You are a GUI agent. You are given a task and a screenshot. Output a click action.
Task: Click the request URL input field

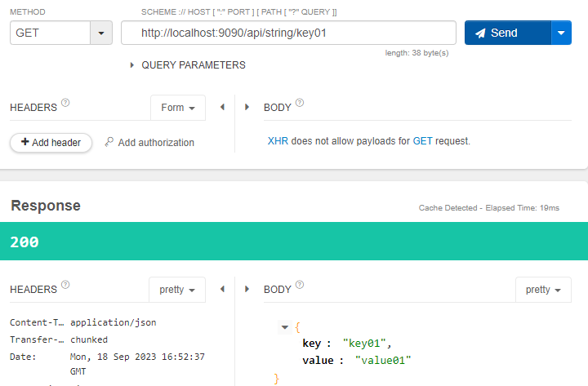pos(287,33)
